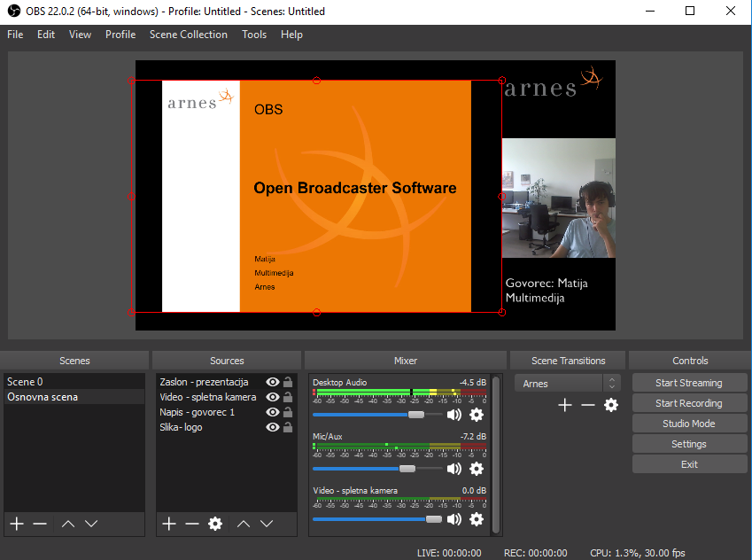
Task: Move source up in the Sources list
Action: tap(244, 524)
